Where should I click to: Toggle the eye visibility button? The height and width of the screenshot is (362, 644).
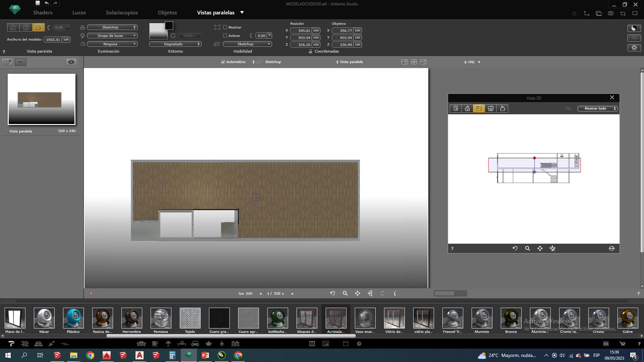point(71,62)
